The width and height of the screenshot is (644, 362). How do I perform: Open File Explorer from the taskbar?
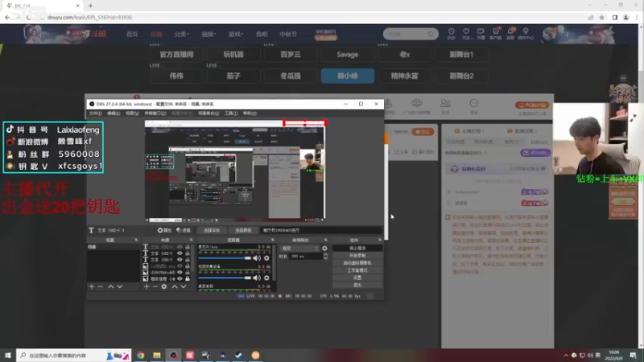[x=157, y=355]
